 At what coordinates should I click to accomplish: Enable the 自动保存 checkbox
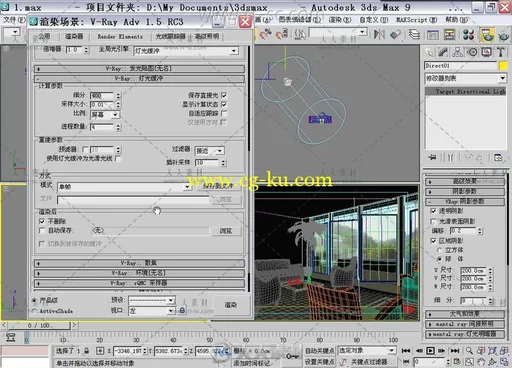coord(42,230)
